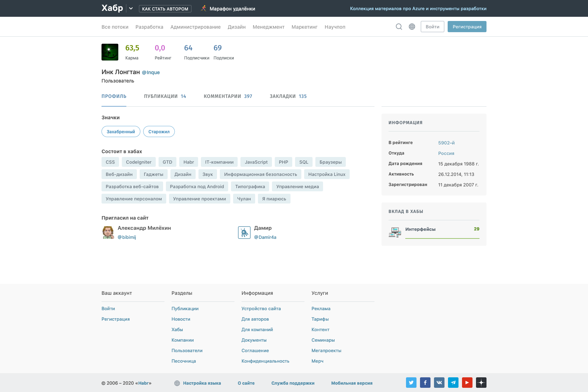
Task: Select Закладки tab
Action: pyautogui.click(x=288, y=96)
